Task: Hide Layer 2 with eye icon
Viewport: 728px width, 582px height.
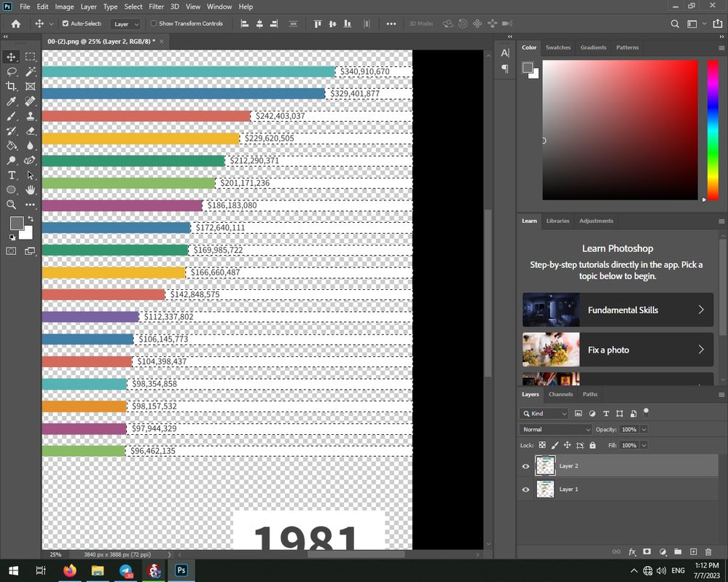Action: pos(525,466)
